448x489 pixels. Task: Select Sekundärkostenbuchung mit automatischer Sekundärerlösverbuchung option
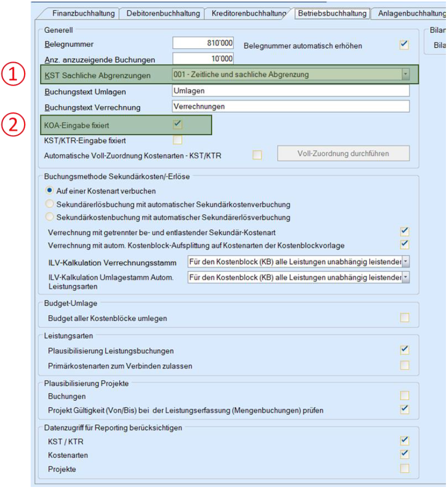click(49, 217)
